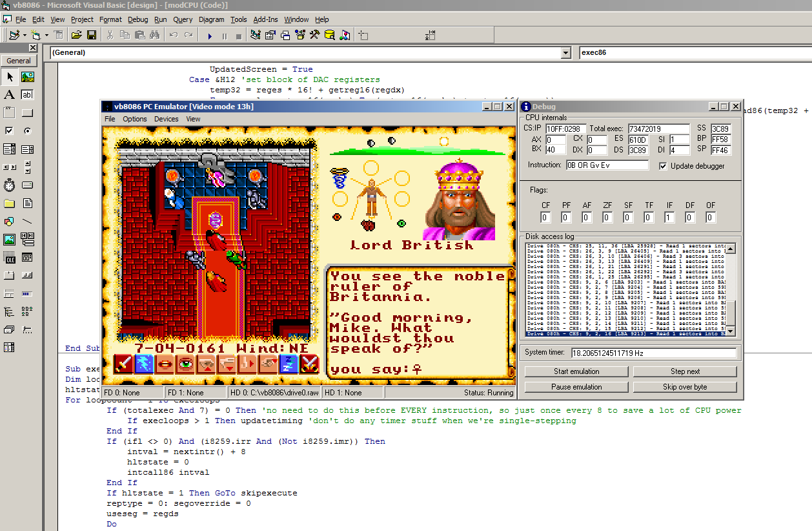Switch to the General toolbox tab

[19, 61]
